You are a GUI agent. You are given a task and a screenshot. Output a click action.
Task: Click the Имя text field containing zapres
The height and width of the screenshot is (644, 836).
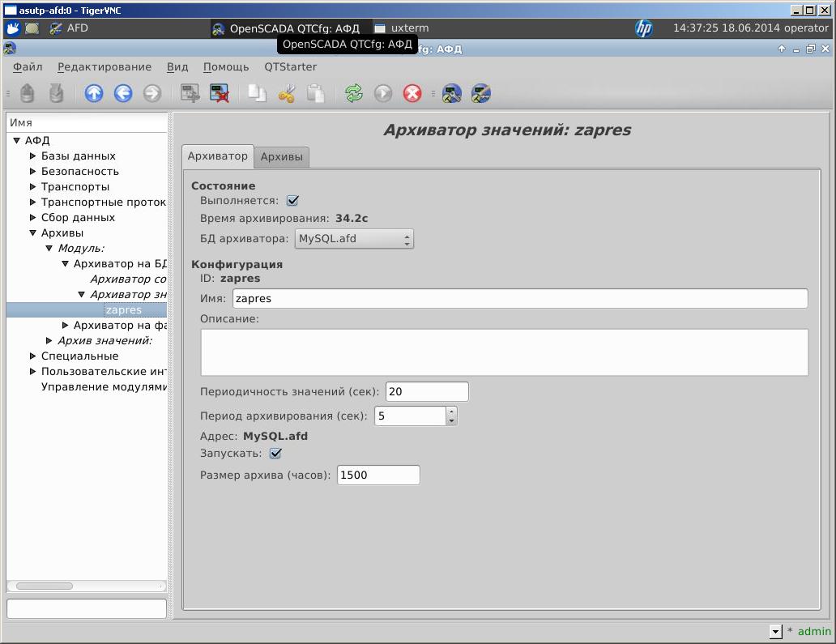(x=519, y=299)
